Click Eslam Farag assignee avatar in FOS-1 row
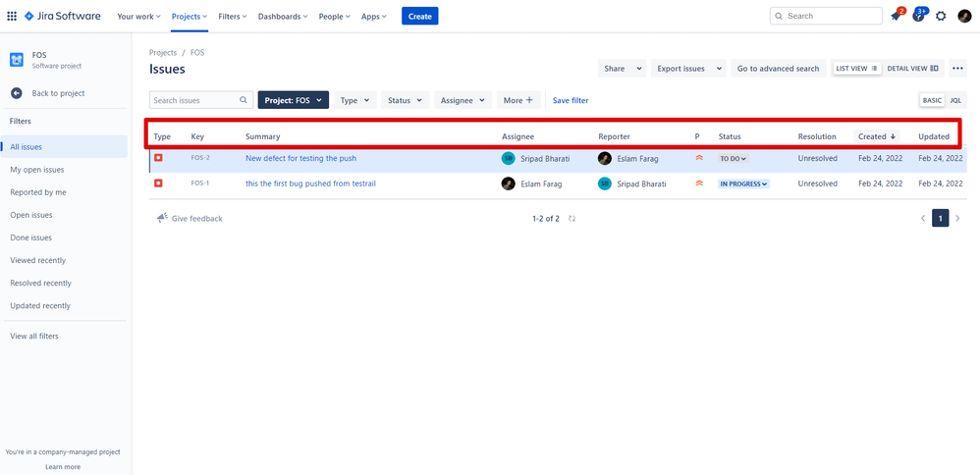980x475 pixels. [508, 184]
